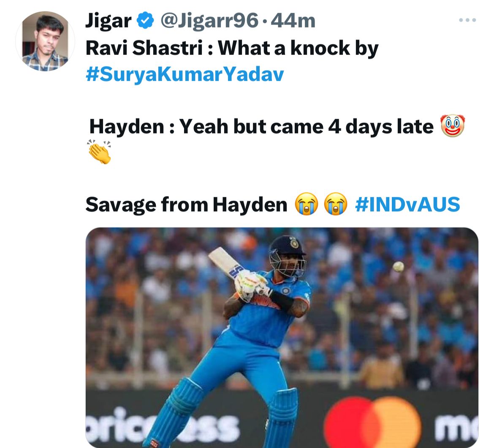Click the blue verified badge beside Jigar
This screenshot has width=494, height=448.
pyautogui.click(x=145, y=20)
